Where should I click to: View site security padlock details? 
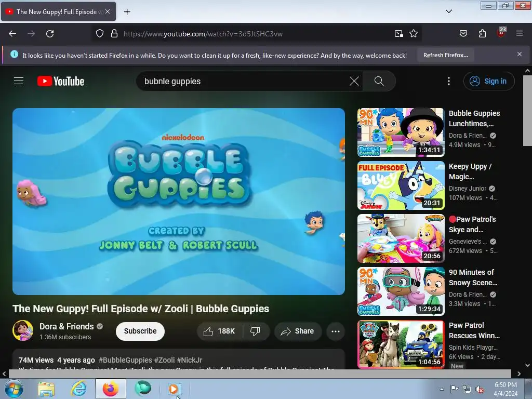114,34
